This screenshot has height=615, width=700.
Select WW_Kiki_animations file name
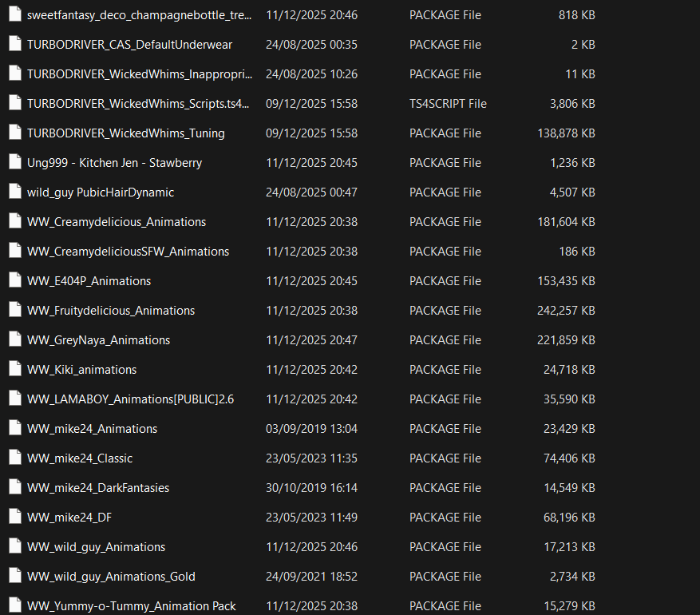pyautogui.click(x=81, y=369)
